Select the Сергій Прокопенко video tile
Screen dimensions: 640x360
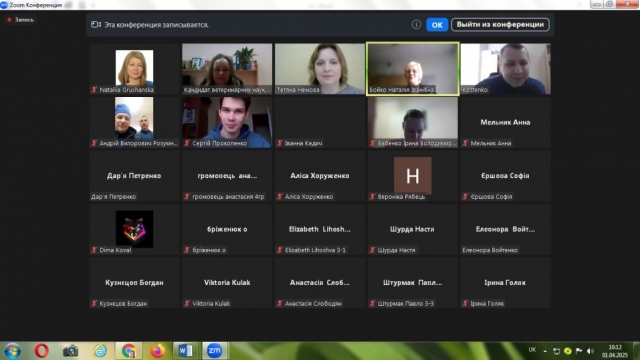coord(227,122)
